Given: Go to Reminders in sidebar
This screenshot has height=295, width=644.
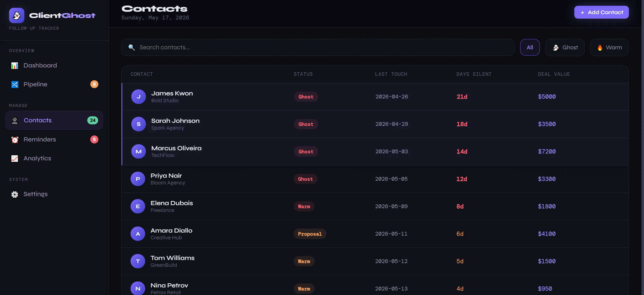Looking at the screenshot, I should tap(54, 139).
